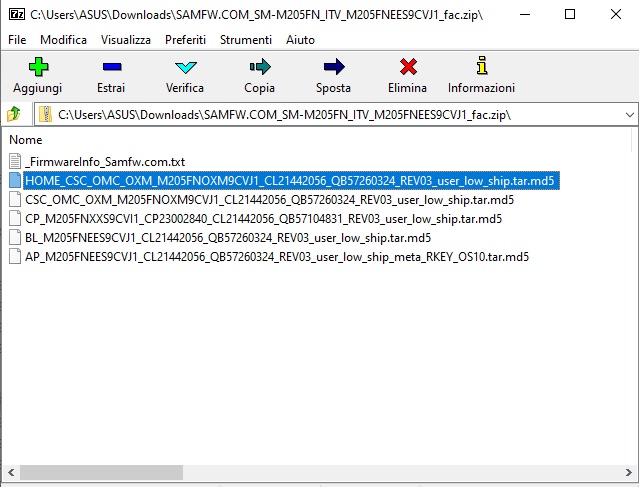
Task: Click the _FirmwareInfo_Samfw.com.txt file icon
Action: coord(15,161)
